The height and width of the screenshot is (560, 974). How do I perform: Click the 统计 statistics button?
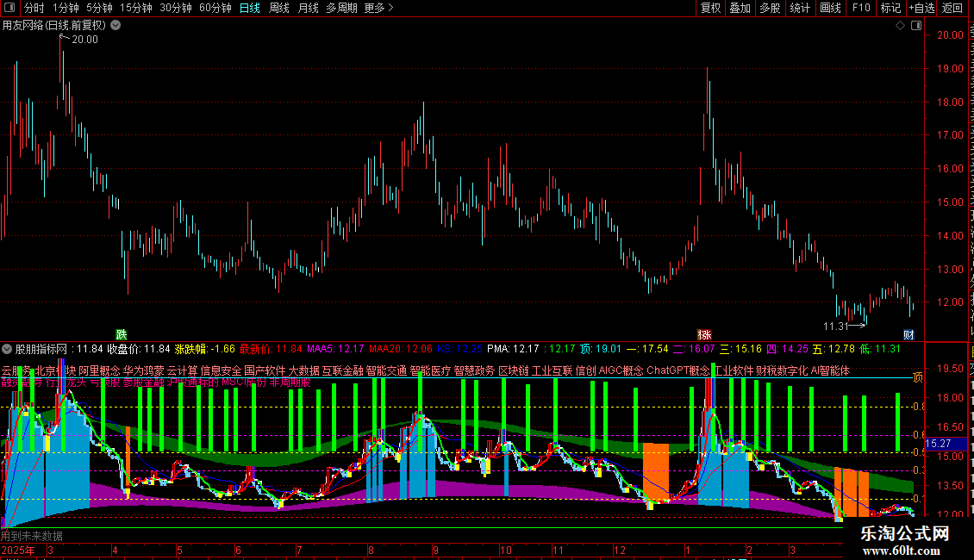coord(800,8)
